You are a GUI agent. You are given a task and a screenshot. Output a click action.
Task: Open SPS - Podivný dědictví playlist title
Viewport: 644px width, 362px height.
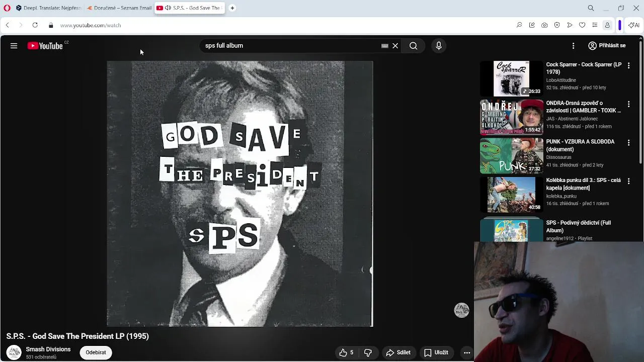(579, 226)
